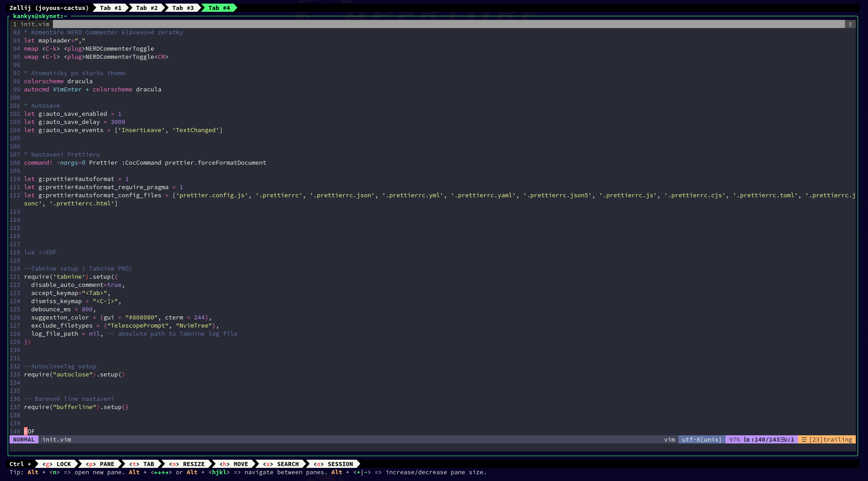This screenshot has height=481, width=868.
Task: Open PANE mode via the <p> hint
Action: point(100,463)
